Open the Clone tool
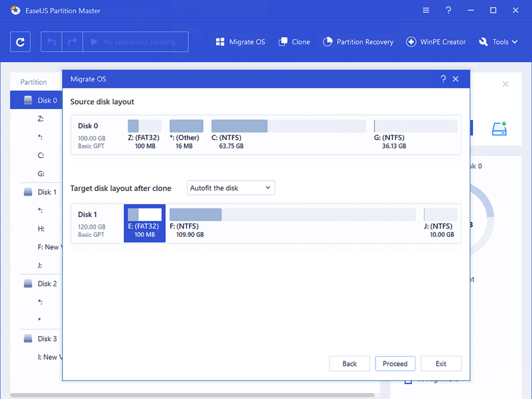 click(294, 42)
